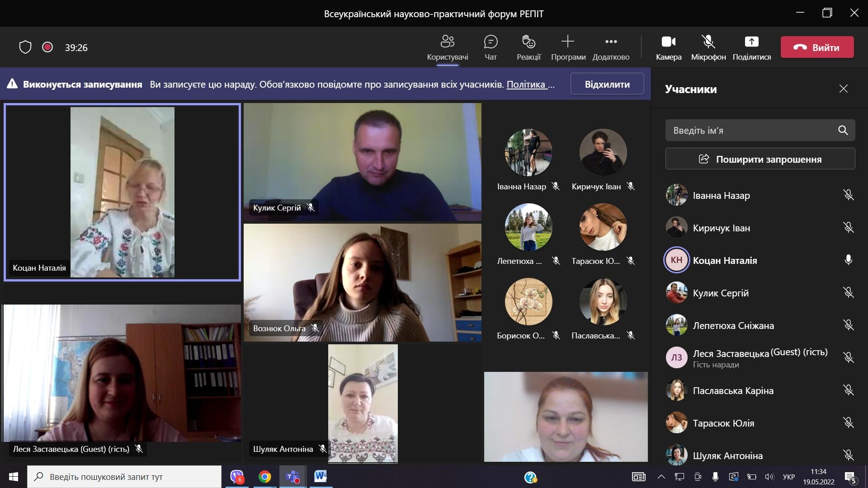This screenshot has width=868, height=488.
Task: Select Кулик Сергій video thumbnail
Action: (362, 162)
